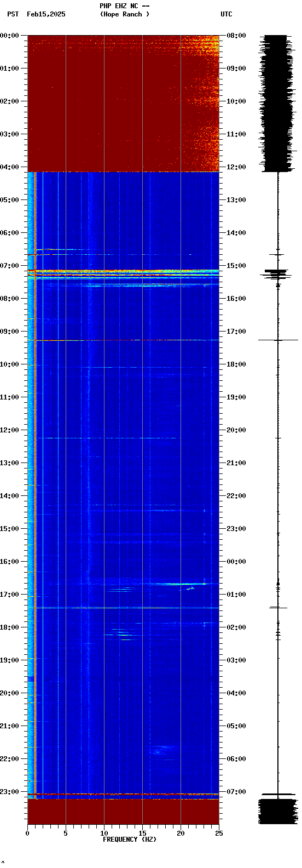The width and height of the screenshot is (302, 868).
Task: Select 05:00 on the PST time axis
Action: (9, 199)
